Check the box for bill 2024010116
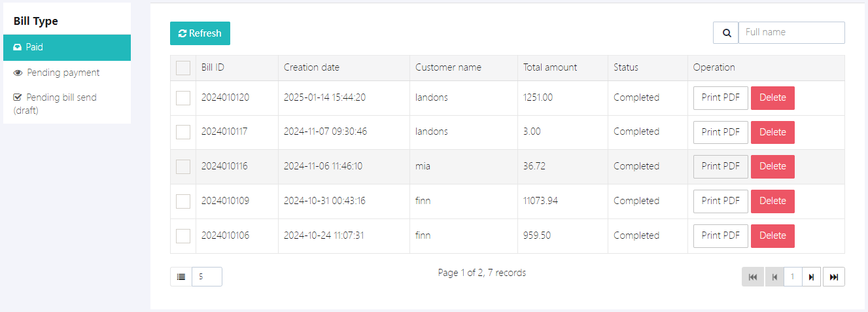 click(x=183, y=167)
